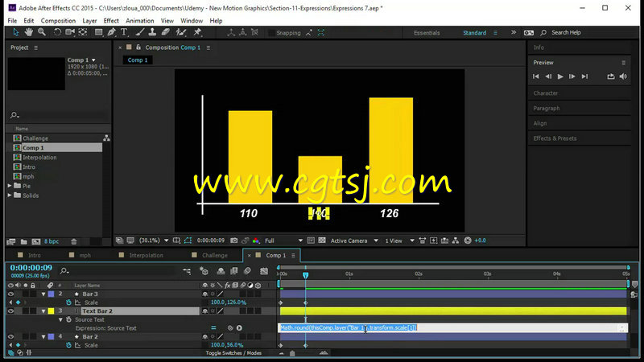Select the Hand tool
Screen dimensions: 644x362
[28, 32]
